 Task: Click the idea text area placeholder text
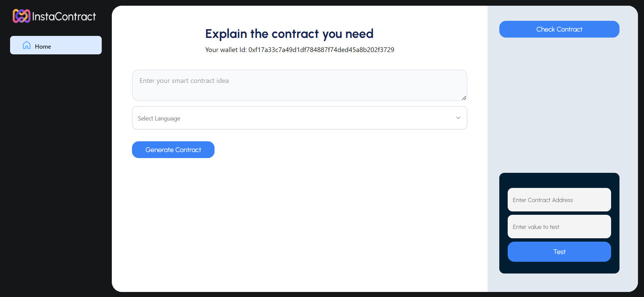184,81
